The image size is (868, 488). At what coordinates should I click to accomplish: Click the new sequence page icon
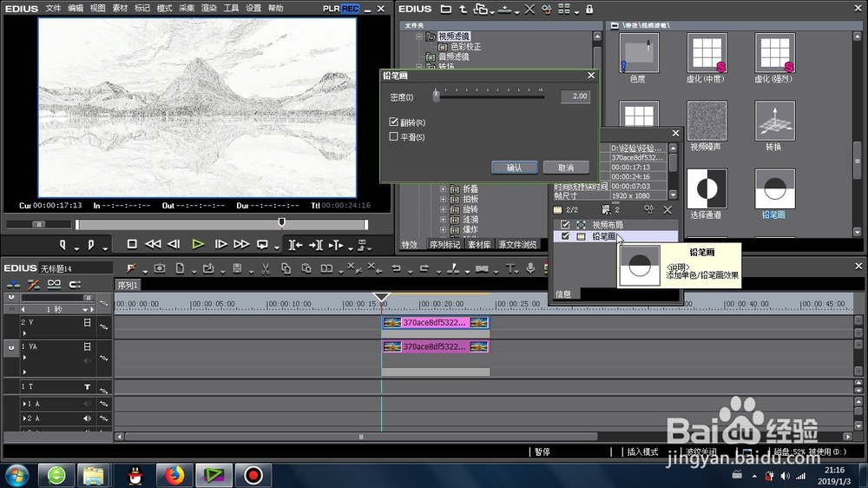click(180, 268)
